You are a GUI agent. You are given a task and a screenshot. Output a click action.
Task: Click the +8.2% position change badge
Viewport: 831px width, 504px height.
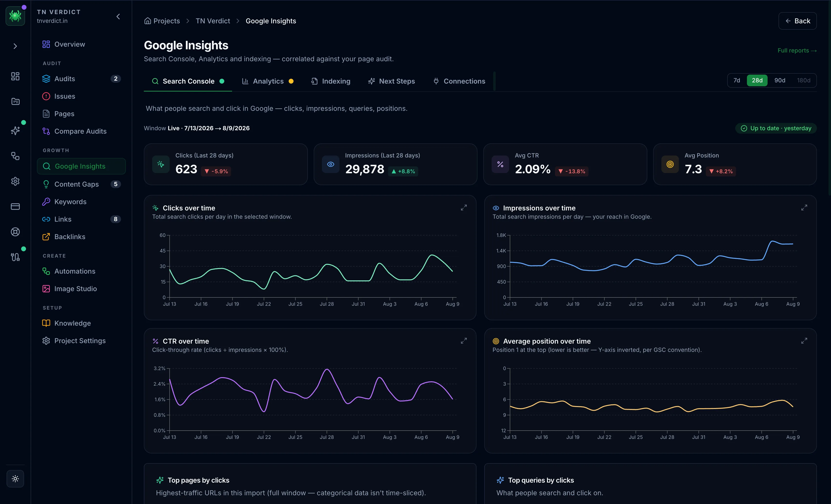tap(721, 171)
